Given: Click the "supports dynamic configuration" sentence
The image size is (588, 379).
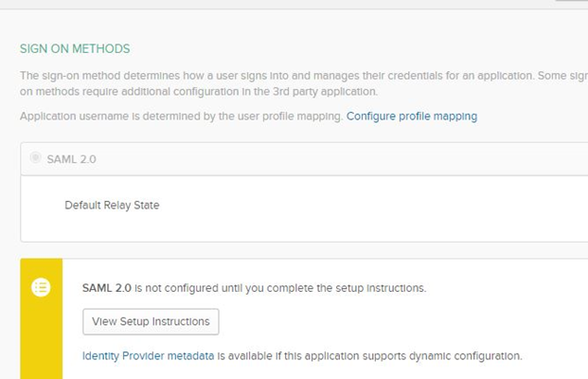Looking at the screenshot, I should pyautogui.click(x=426, y=356).
